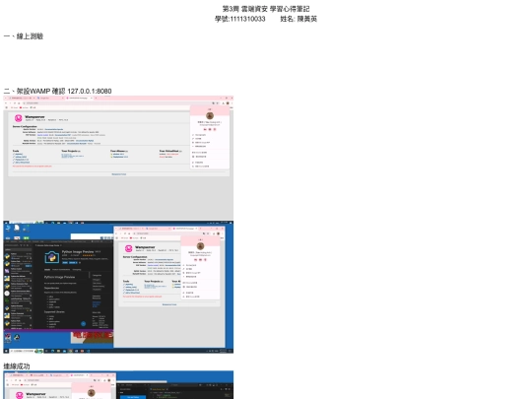The width and height of the screenshot is (532, 399).
Task: Select the partially visible screenshot below 連線成功
Action: [118, 385]
